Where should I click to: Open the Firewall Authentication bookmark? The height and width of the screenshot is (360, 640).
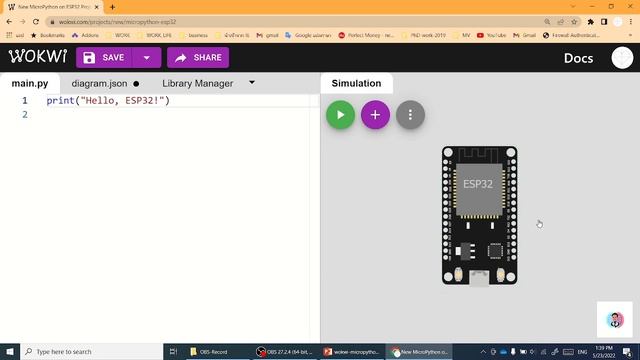click(571, 36)
